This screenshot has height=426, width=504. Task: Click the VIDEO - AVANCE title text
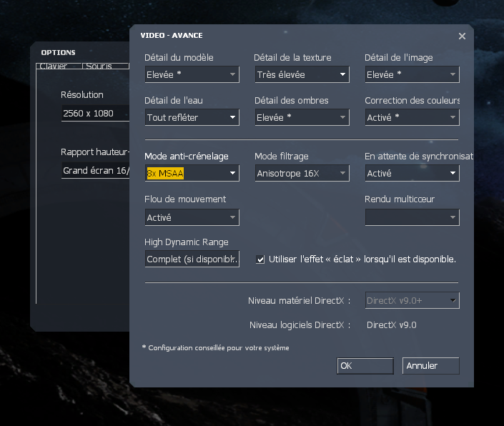coord(172,35)
